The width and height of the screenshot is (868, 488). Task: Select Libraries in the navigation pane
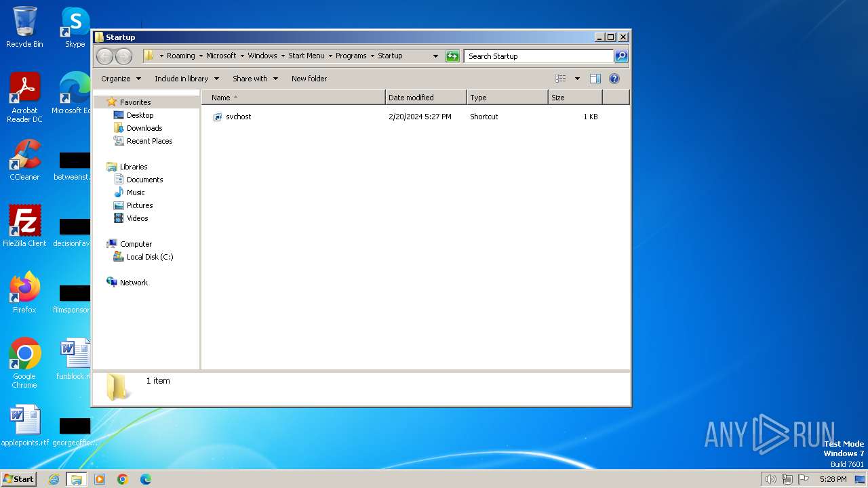point(134,167)
